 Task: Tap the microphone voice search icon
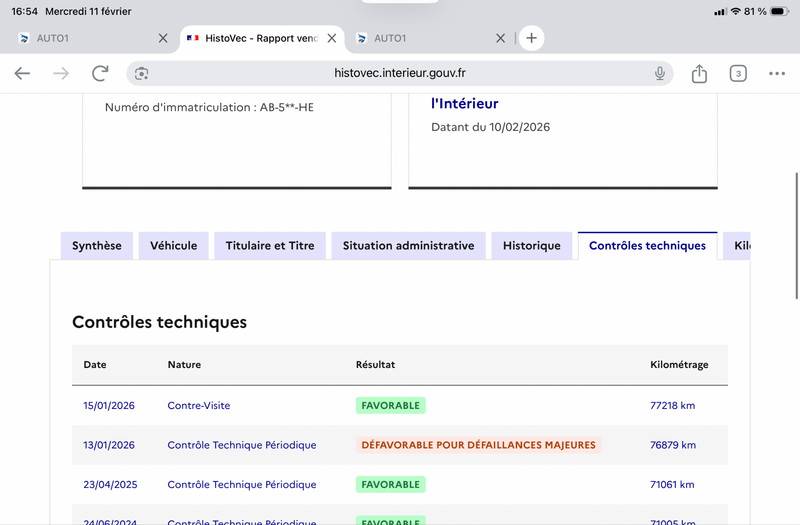[660, 73]
